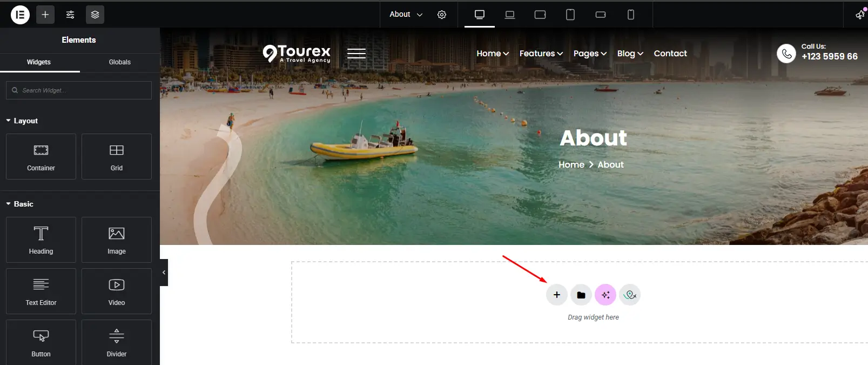Open the Structure layers icon
Viewport: 868px width, 365px height.
(95, 15)
